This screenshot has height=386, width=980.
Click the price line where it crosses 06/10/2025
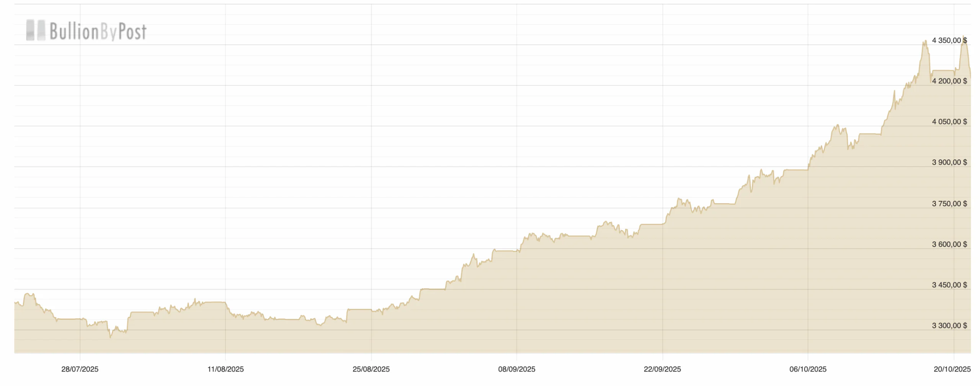808,168
